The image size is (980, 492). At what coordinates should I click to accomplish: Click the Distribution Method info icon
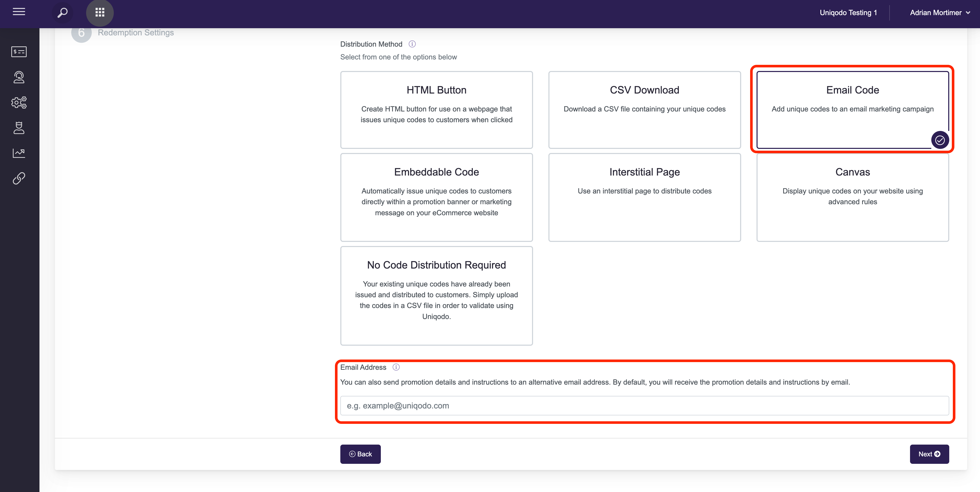[x=412, y=44]
